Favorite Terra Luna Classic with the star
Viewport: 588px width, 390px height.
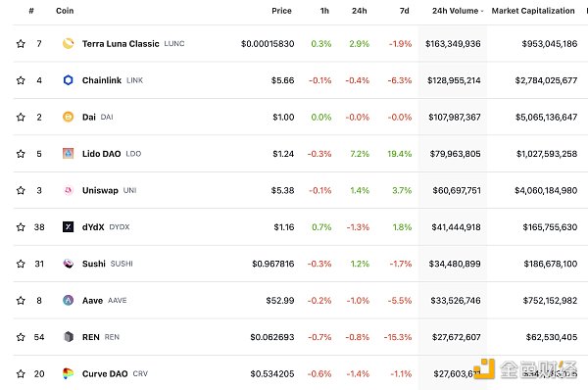tap(21, 44)
